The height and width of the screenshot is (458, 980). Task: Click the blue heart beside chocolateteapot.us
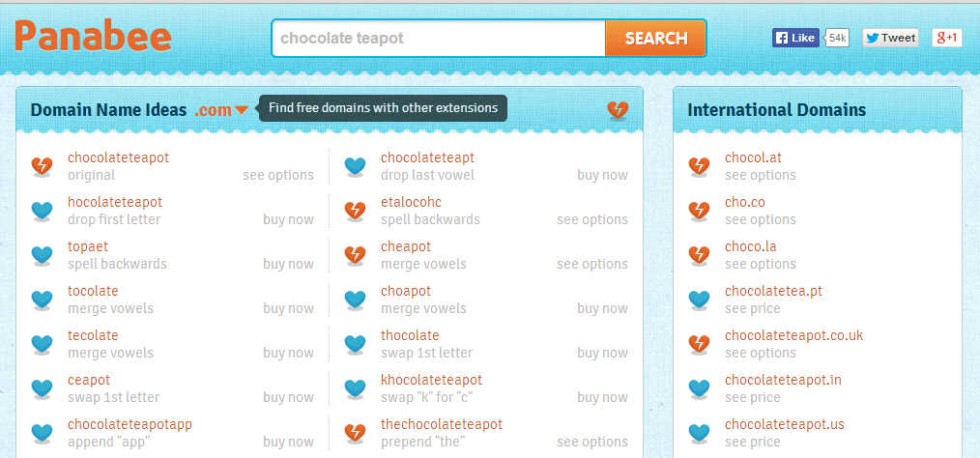pyautogui.click(x=699, y=433)
